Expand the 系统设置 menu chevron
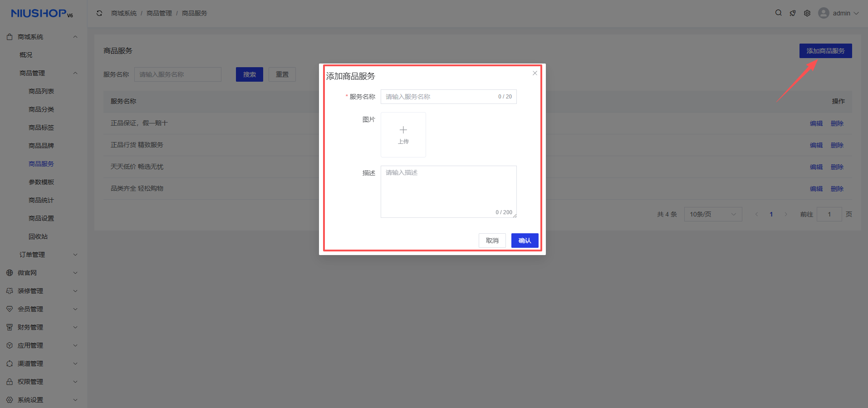The height and width of the screenshot is (408, 868). [75, 400]
